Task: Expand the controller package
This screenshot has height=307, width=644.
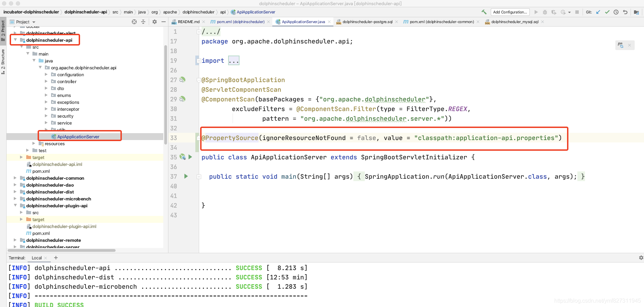Action: point(47,81)
